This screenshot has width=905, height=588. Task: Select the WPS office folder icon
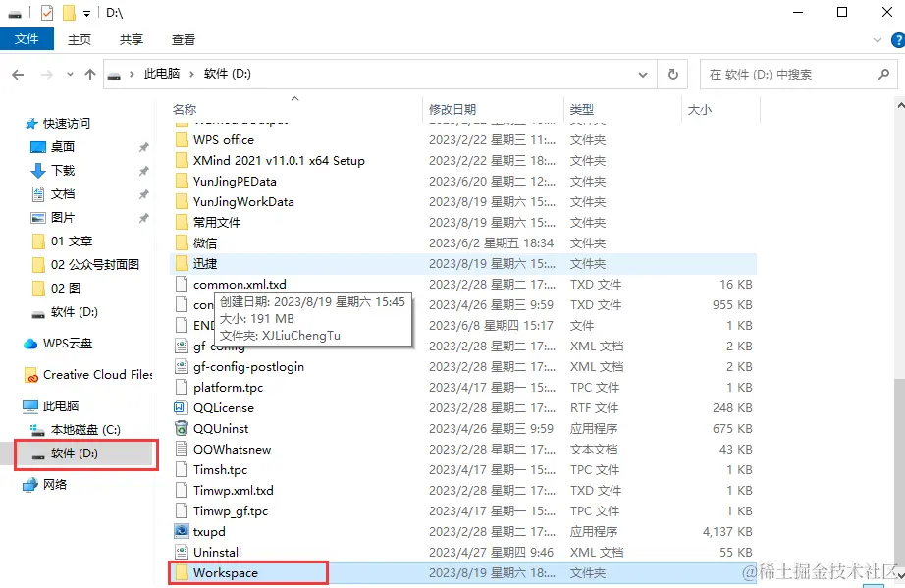point(182,140)
